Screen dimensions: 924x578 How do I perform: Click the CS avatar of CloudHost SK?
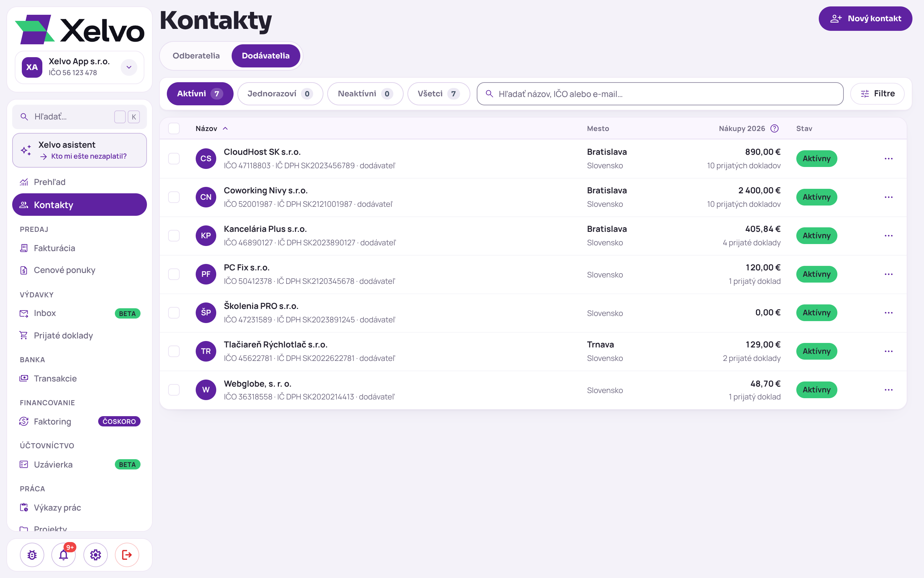[206, 159]
